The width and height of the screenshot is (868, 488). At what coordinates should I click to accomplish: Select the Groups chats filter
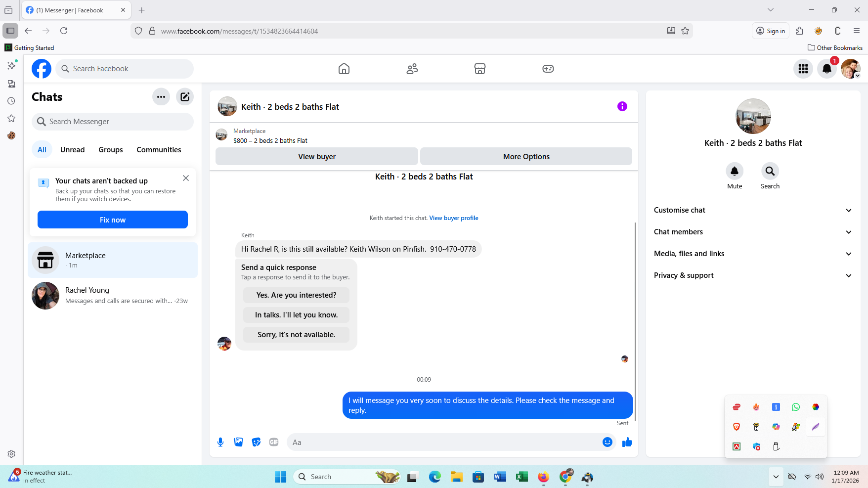point(111,150)
